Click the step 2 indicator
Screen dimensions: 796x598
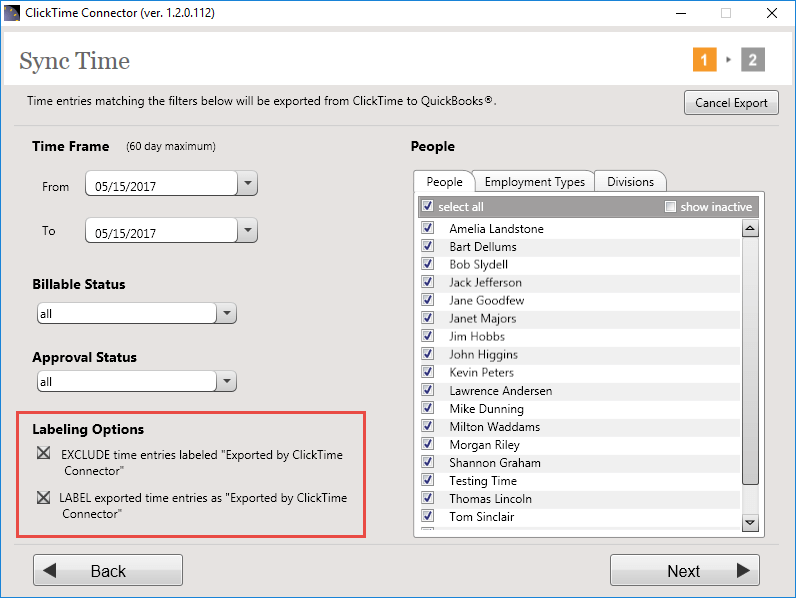click(753, 60)
